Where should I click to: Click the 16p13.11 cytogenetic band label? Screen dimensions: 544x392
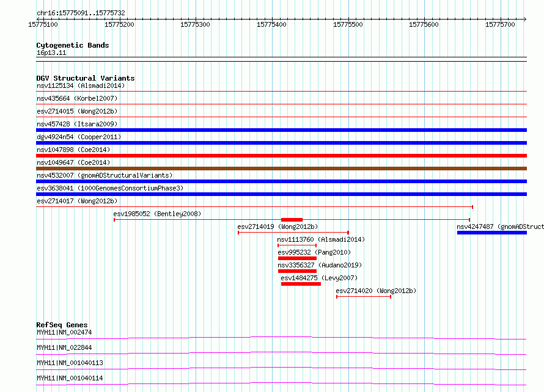pyautogui.click(x=51, y=53)
